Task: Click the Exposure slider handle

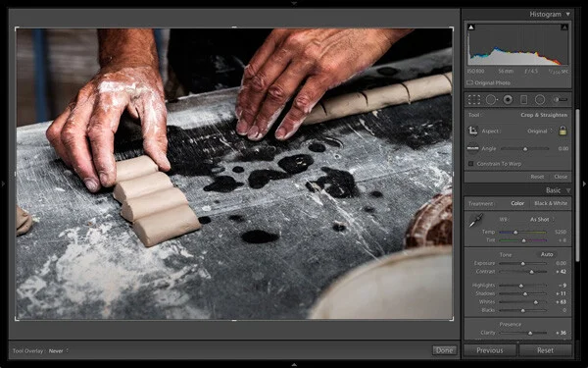Action: tap(522, 264)
